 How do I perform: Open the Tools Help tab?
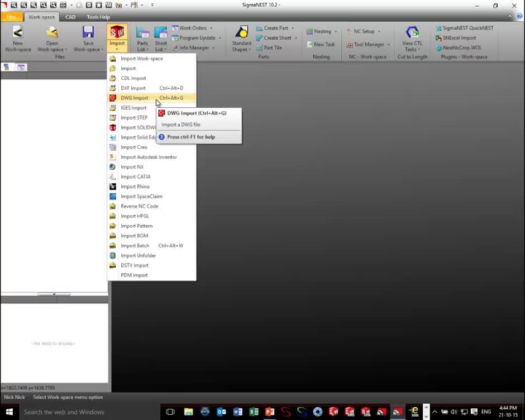pyautogui.click(x=98, y=17)
